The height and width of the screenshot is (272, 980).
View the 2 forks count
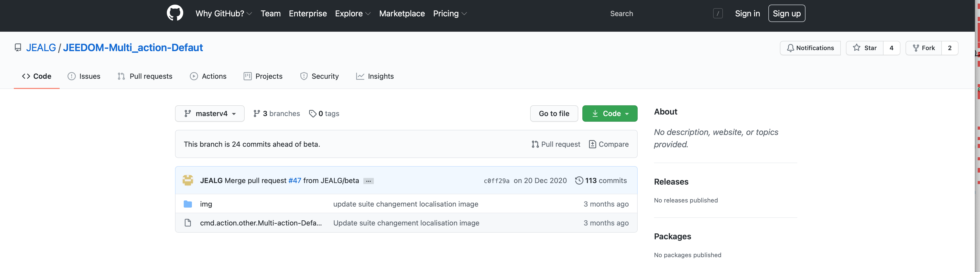tap(950, 48)
